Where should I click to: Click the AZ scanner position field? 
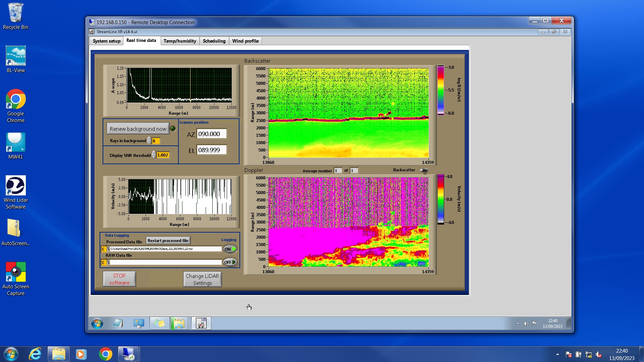click(x=211, y=134)
